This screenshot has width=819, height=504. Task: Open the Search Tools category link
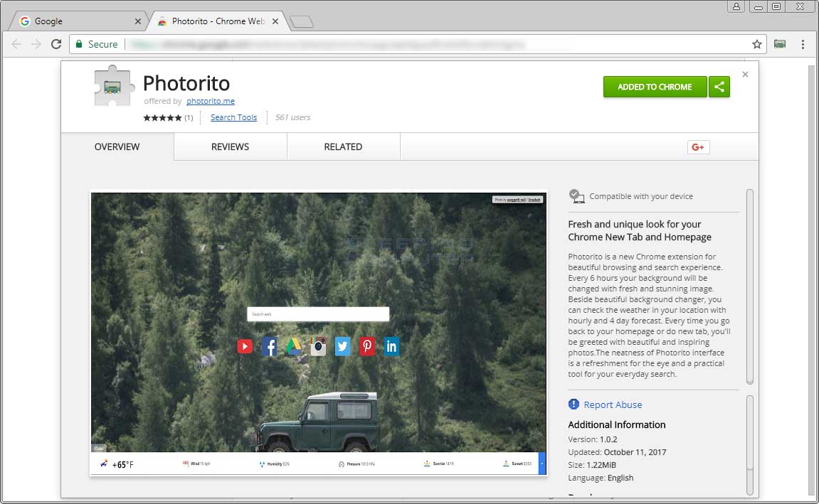[233, 117]
